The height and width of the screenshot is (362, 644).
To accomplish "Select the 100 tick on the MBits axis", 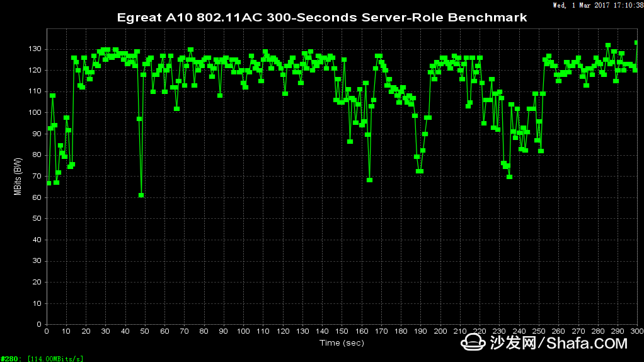I will point(35,113).
